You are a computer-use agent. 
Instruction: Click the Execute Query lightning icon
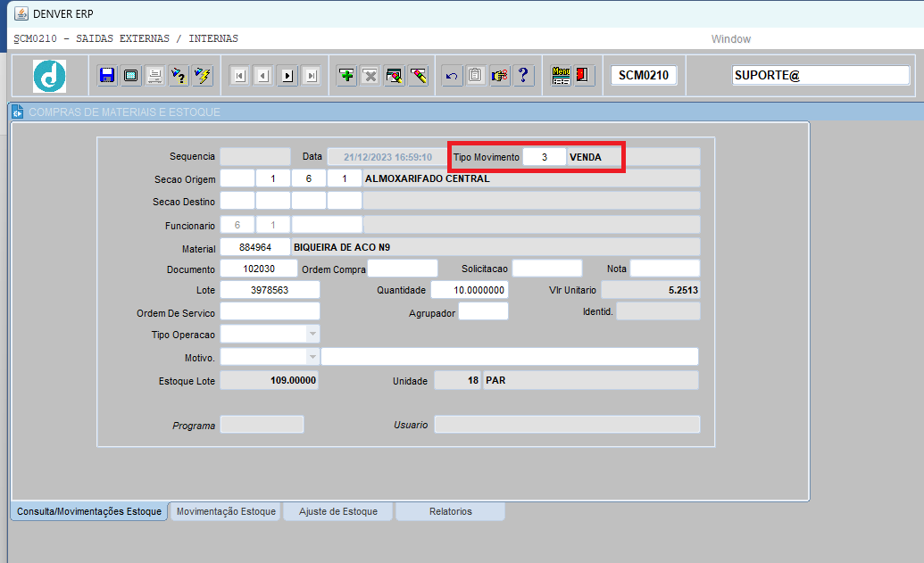202,75
